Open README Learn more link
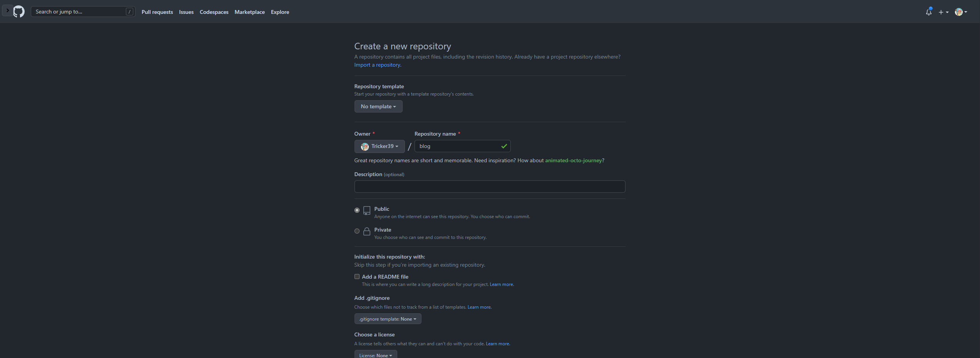The width and height of the screenshot is (980, 358). 502,284
